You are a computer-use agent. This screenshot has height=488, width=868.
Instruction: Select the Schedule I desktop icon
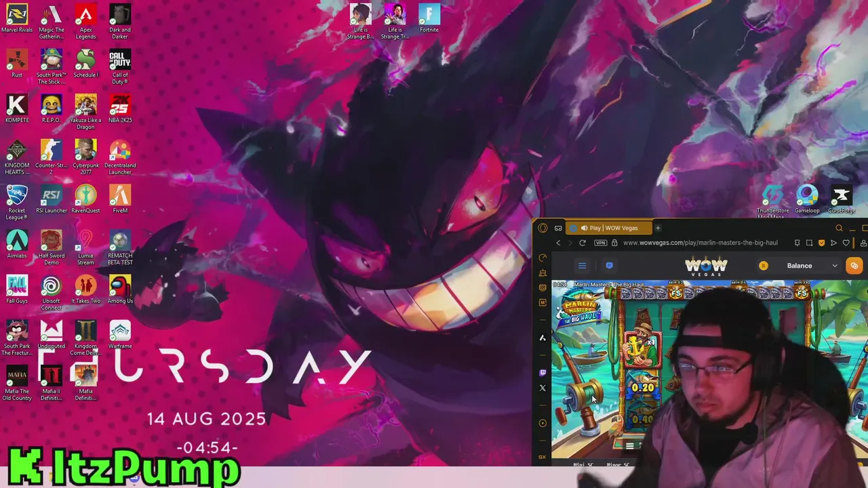[85, 64]
